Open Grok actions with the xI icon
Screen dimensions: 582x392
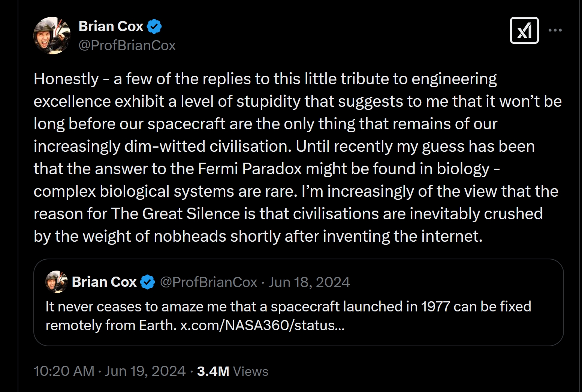click(524, 30)
